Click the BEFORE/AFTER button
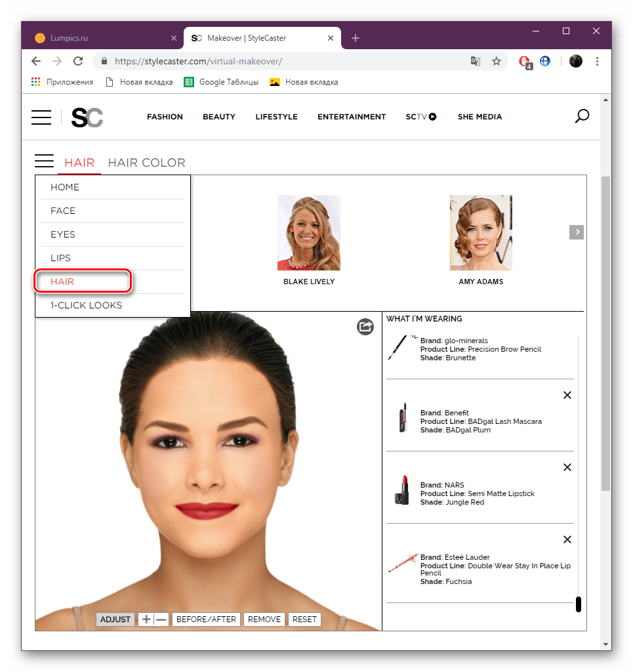This screenshot has height=672, width=633. (x=206, y=619)
